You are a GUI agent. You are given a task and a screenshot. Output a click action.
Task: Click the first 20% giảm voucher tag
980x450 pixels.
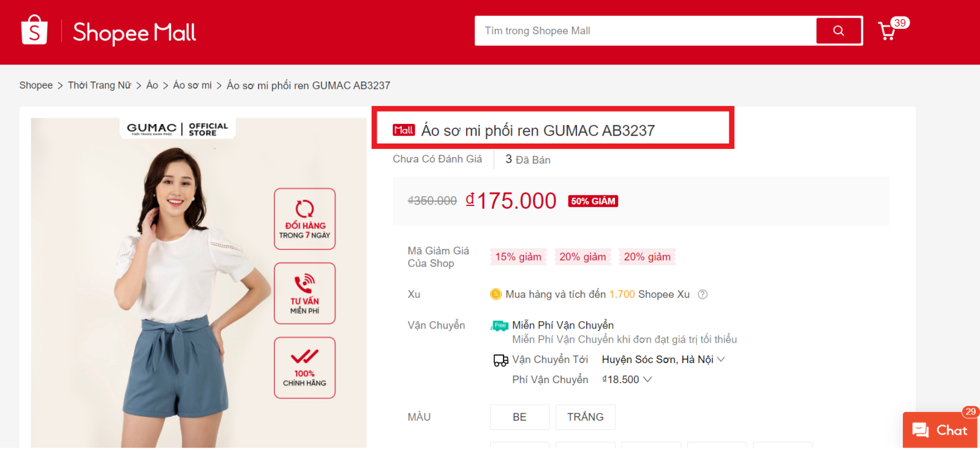(582, 257)
